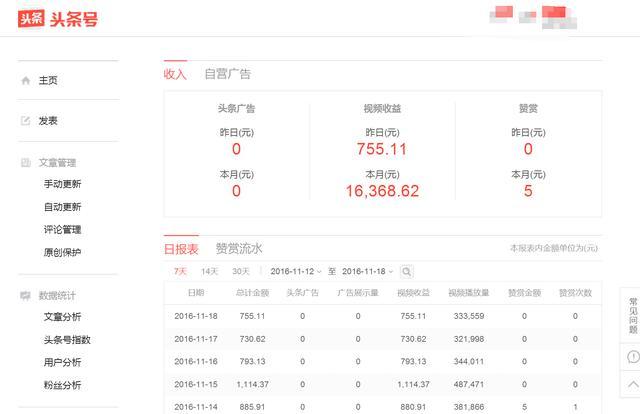Choose the 14天 range filter
Viewport: 640px width, 414px height.
click(x=209, y=272)
